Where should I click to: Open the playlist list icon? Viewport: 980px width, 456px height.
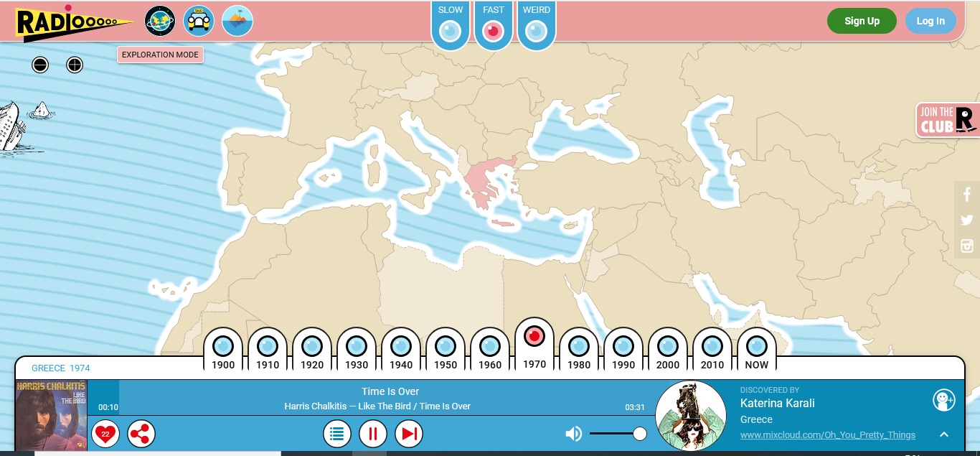coord(337,434)
